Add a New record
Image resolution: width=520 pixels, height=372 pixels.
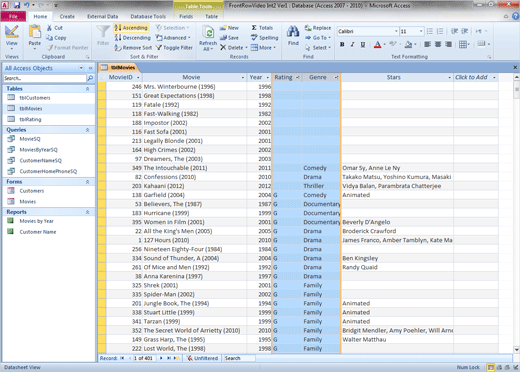click(x=229, y=28)
